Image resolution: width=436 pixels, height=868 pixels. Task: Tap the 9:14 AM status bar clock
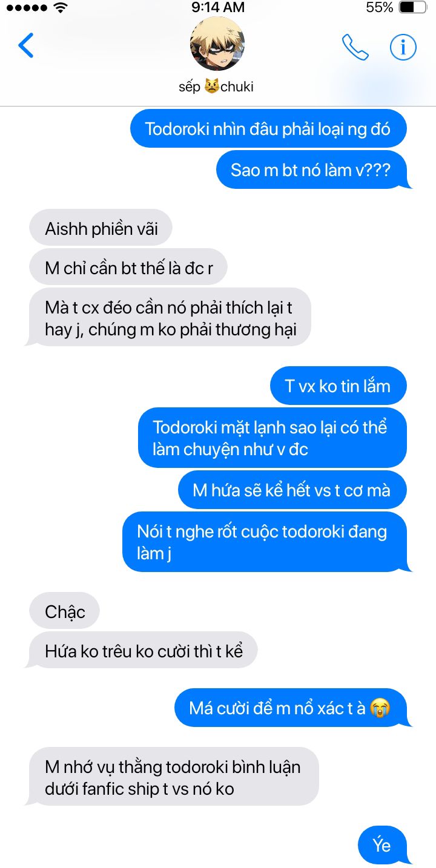(218, 7)
